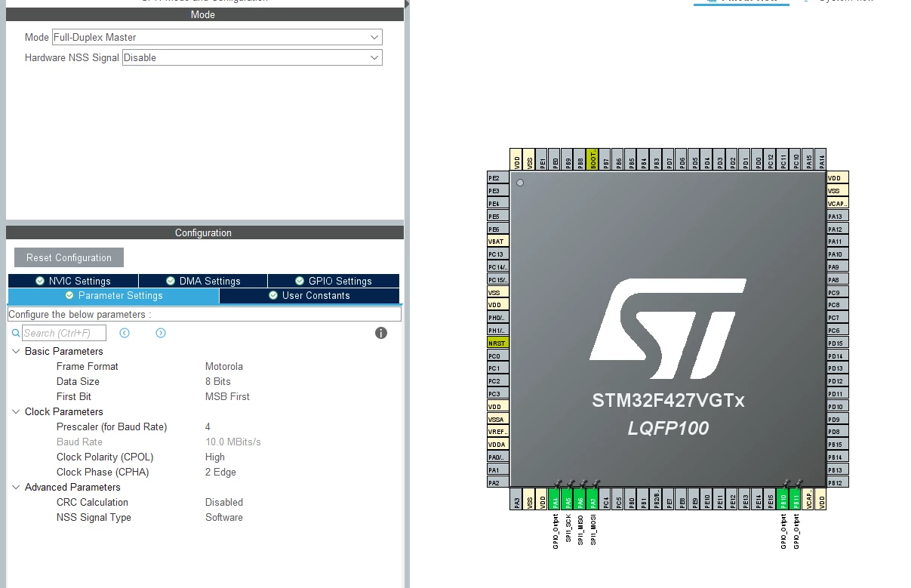Open the Hardware NSS Signal dropdown

(252, 57)
